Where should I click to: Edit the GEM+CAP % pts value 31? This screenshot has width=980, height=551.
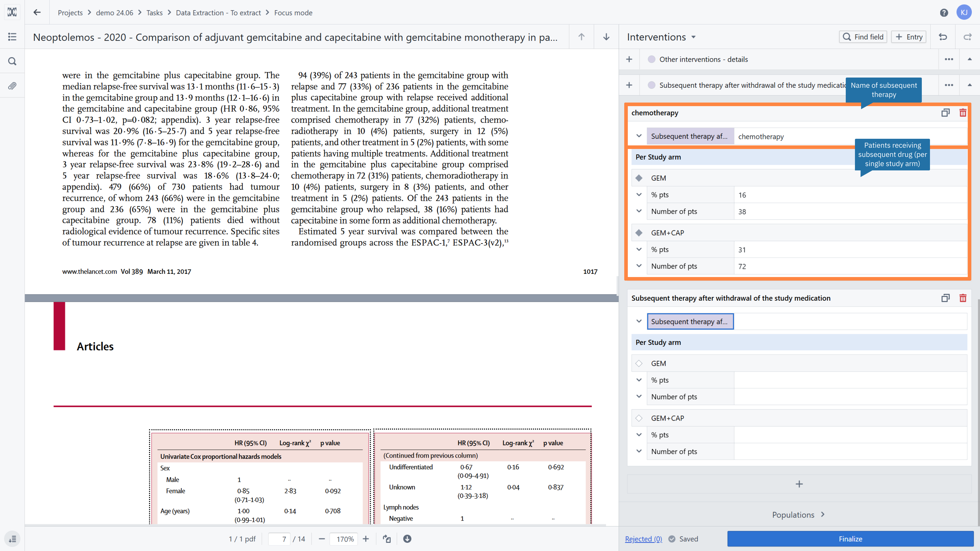point(850,249)
